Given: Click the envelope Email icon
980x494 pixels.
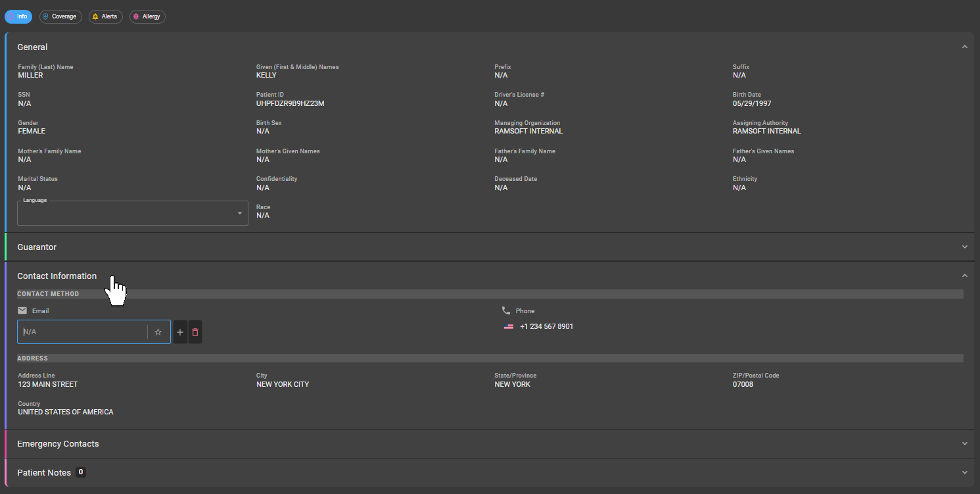Looking at the screenshot, I should 22,310.
